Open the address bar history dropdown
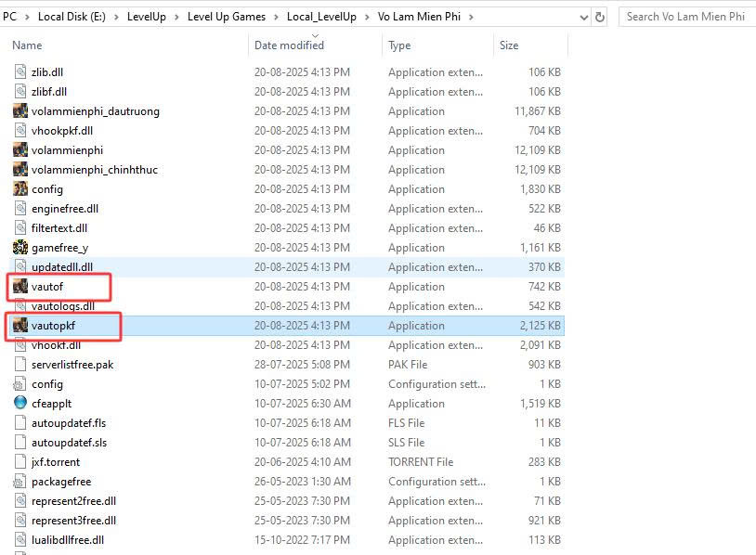Screen dimensions: 756x555 pos(581,17)
